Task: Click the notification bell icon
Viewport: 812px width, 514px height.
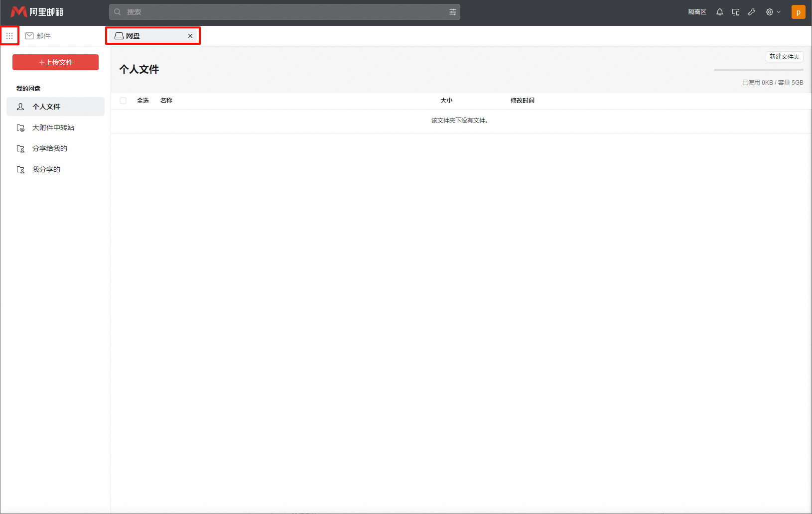Action: [720, 12]
